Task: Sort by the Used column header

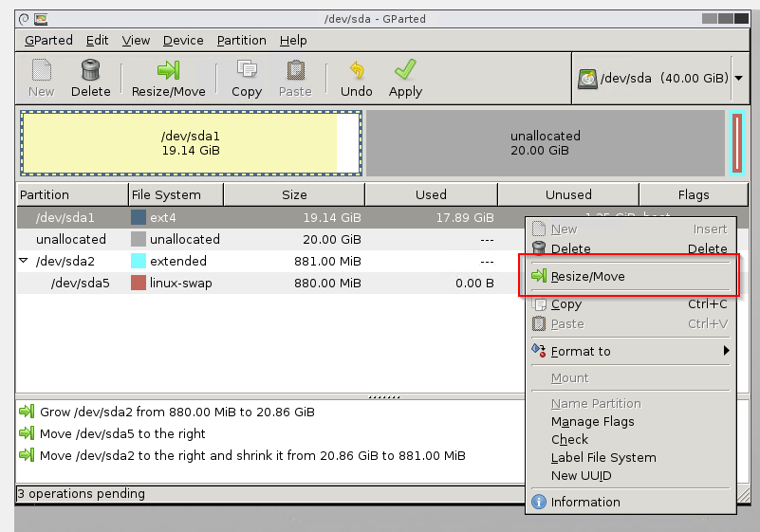Action: pyautogui.click(x=432, y=194)
